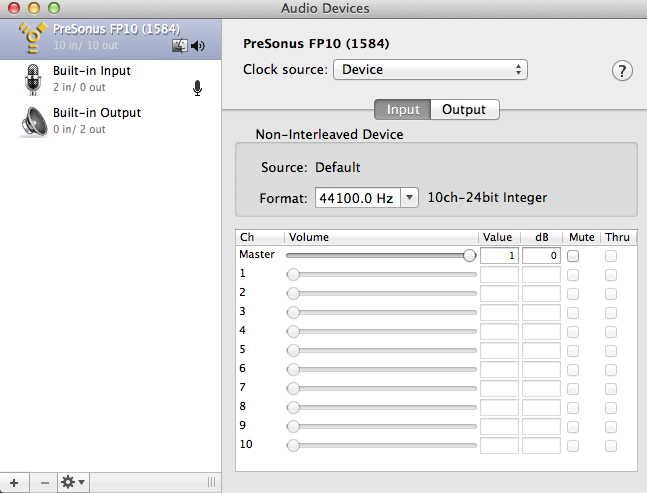
Task: Click the Master volume slider knob
Action: tap(469, 256)
